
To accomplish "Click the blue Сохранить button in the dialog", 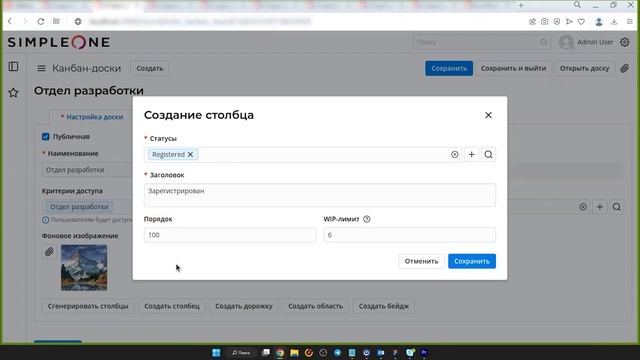I will click(x=472, y=261).
